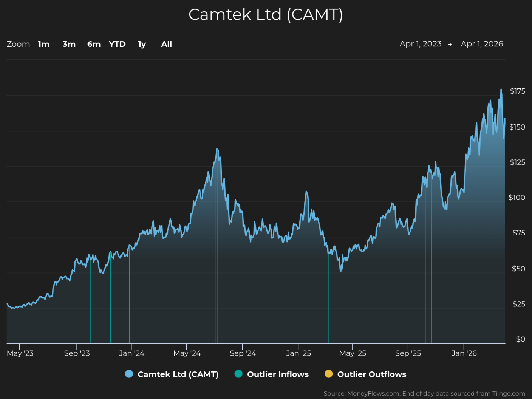Click the $25 y-axis label

click(519, 304)
